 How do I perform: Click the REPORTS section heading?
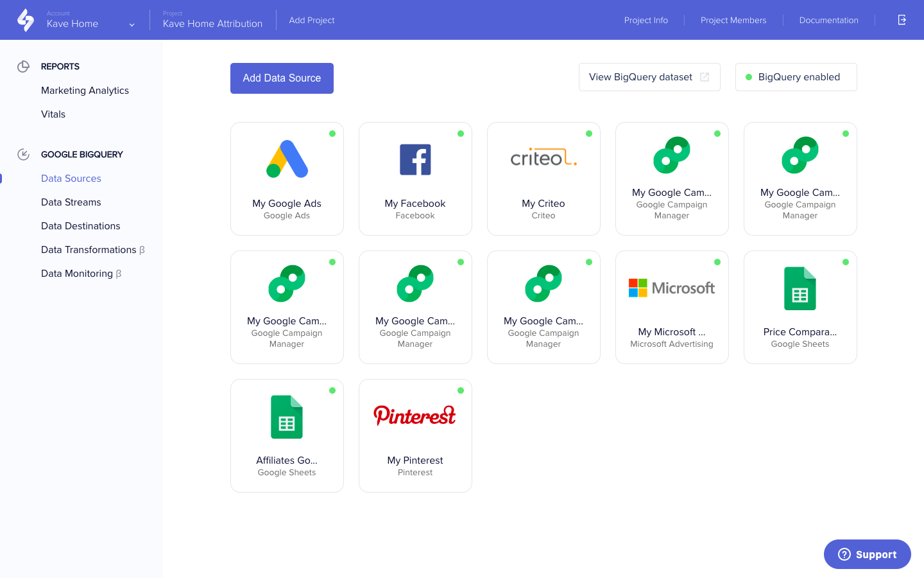pyautogui.click(x=60, y=66)
